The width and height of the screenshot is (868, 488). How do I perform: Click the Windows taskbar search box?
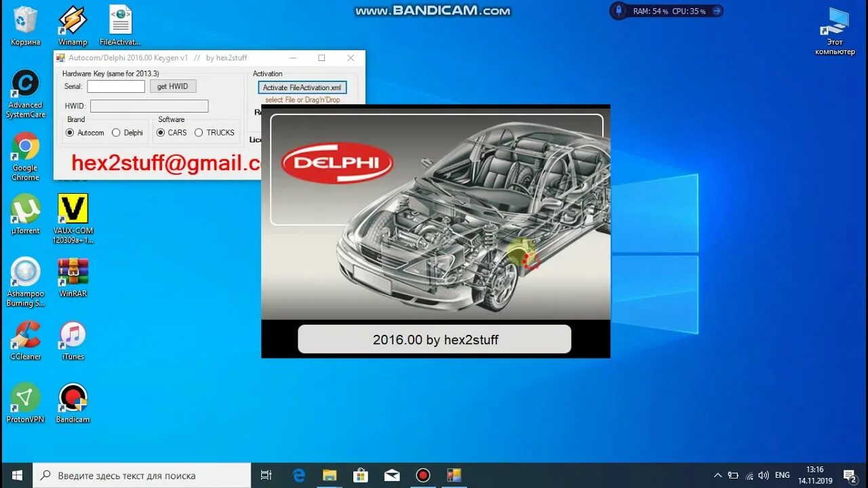[142, 475]
